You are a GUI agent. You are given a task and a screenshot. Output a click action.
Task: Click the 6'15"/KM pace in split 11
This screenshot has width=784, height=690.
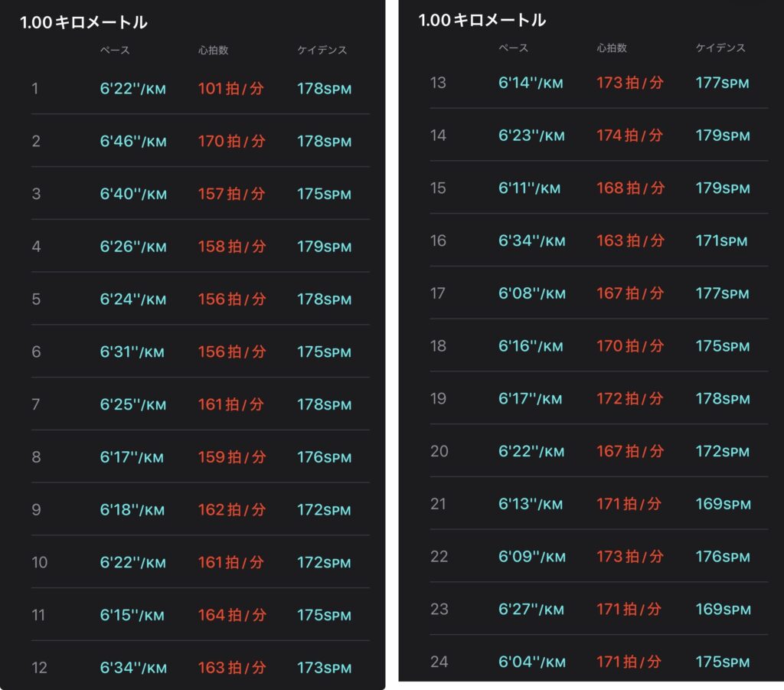tap(132, 614)
